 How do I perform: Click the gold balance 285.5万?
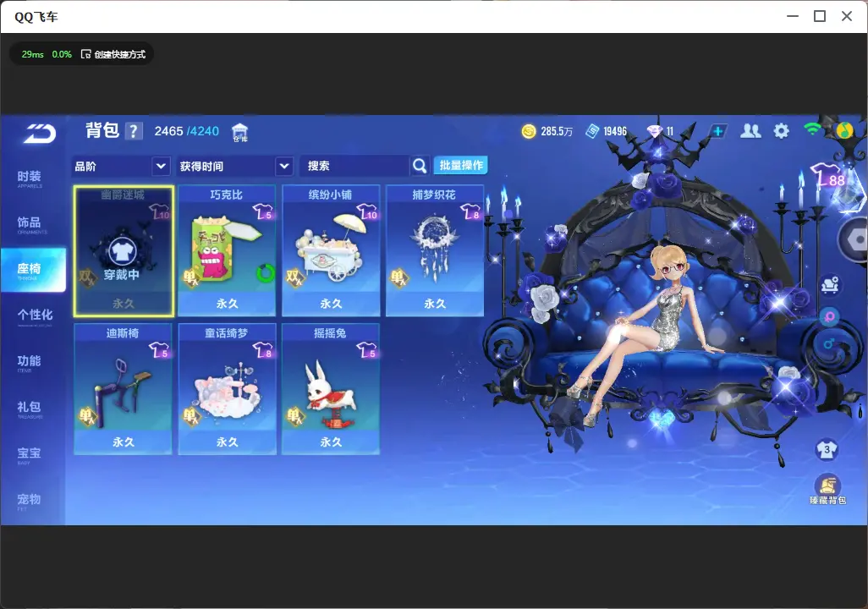tap(557, 131)
